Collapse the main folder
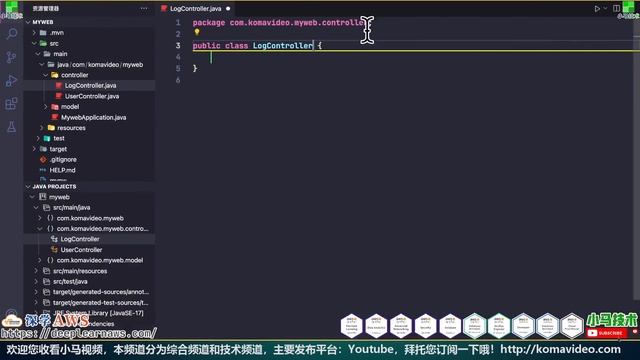This screenshot has height=360, width=640. click(x=38, y=54)
